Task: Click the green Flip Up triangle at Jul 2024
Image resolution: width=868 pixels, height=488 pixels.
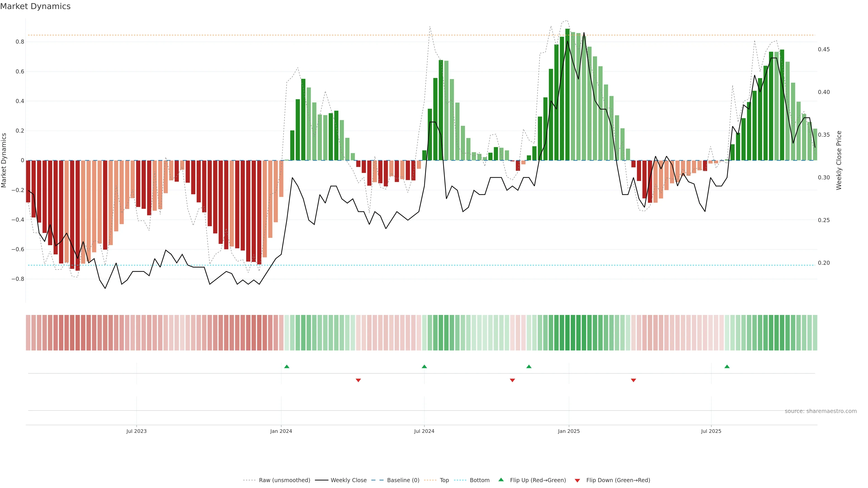Action: coord(424,366)
